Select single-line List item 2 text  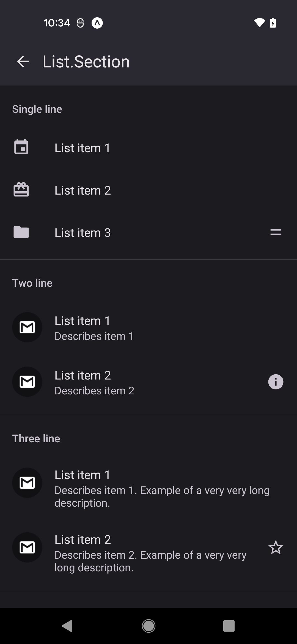click(82, 190)
